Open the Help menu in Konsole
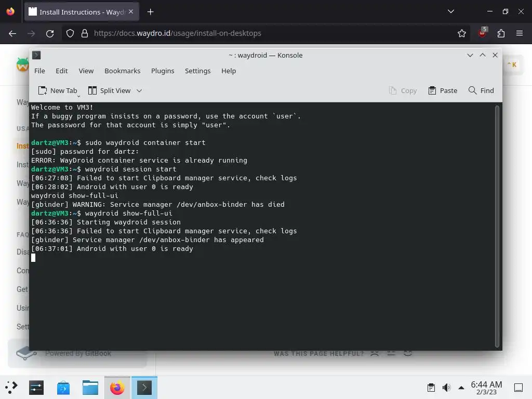The image size is (532, 399). tap(229, 71)
